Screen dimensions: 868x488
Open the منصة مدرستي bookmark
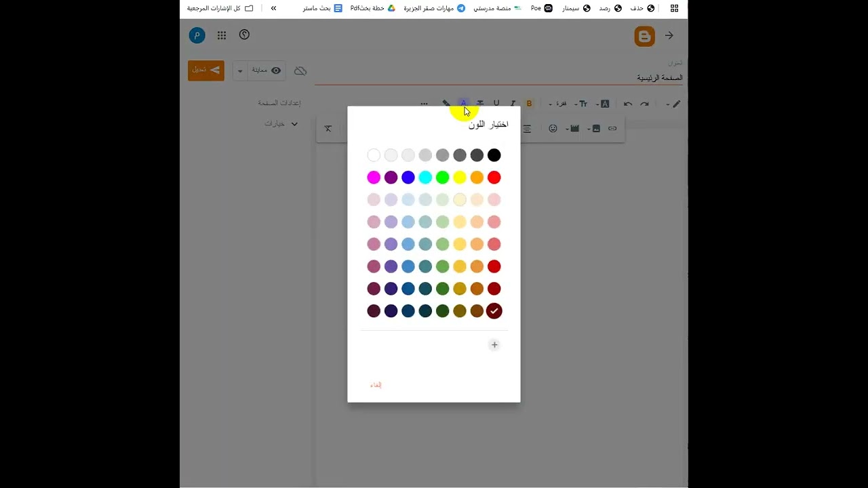tap(498, 8)
